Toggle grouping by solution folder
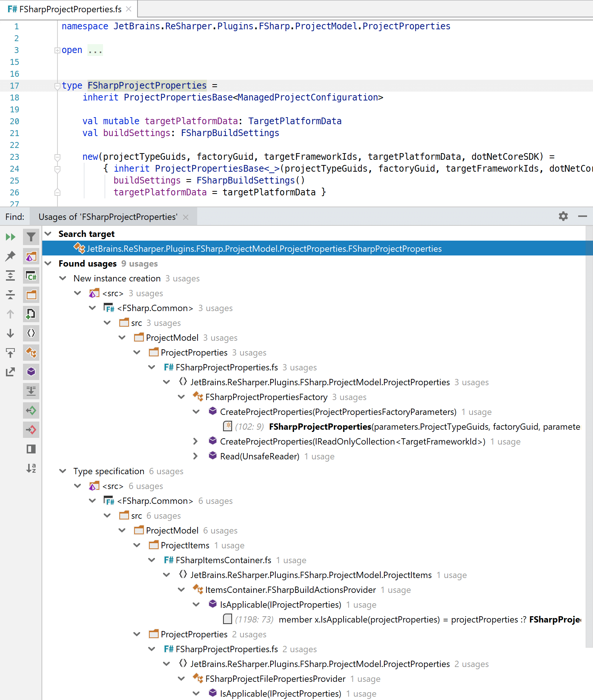593x700 pixels. [x=31, y=256]
